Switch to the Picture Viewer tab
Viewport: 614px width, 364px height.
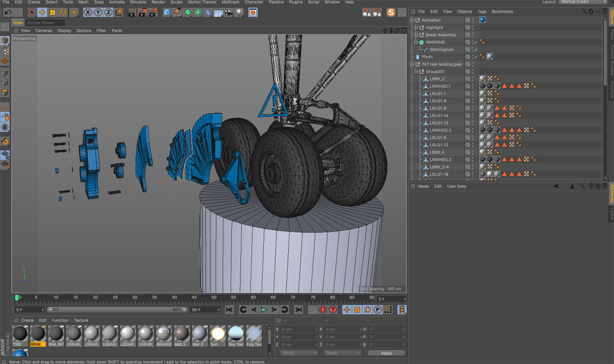coord(41,23)
